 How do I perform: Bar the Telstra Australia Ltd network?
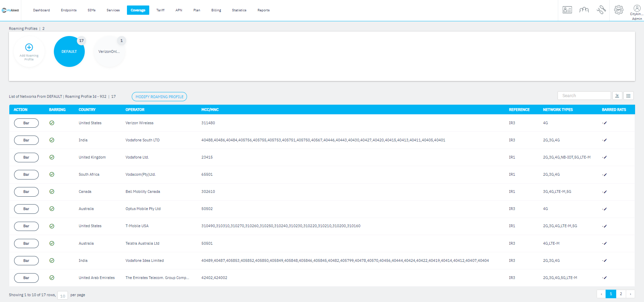point(26,243)
